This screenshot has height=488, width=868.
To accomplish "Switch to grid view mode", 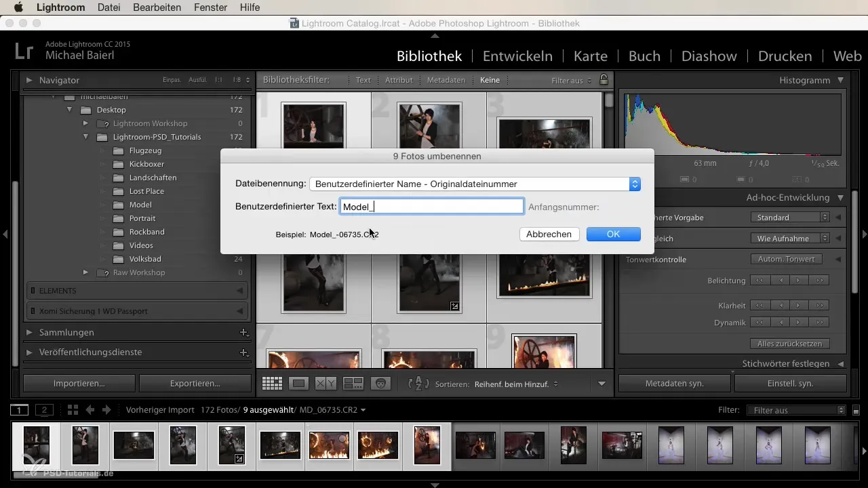I will 272,383.
